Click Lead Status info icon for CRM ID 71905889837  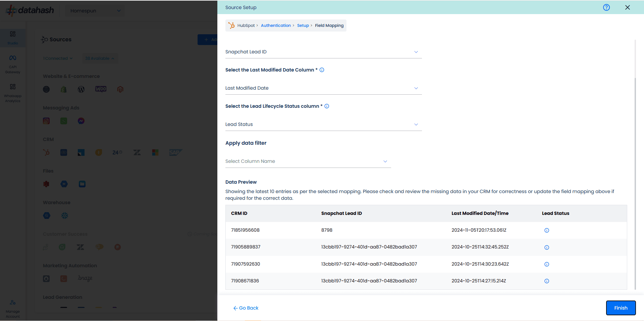point(547,247)
